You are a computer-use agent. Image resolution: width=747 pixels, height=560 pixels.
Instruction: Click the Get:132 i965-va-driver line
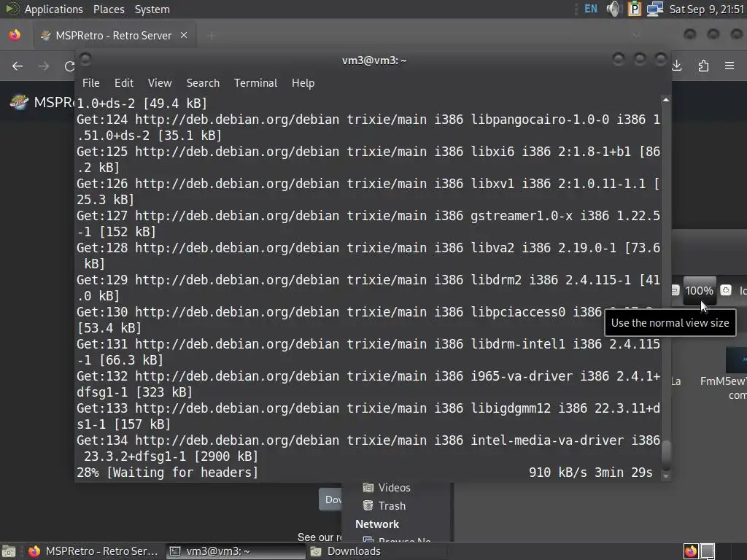point(368,384)
